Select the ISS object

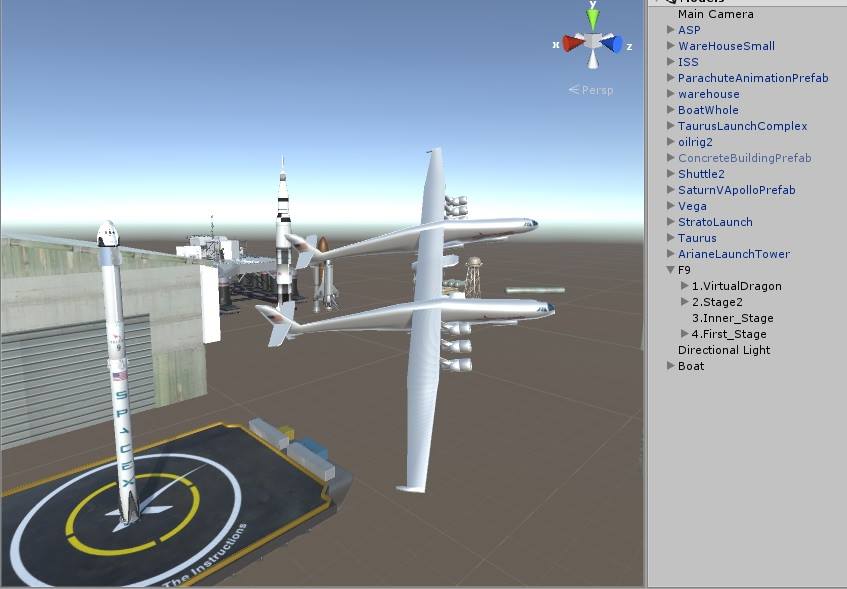(688, 62)
